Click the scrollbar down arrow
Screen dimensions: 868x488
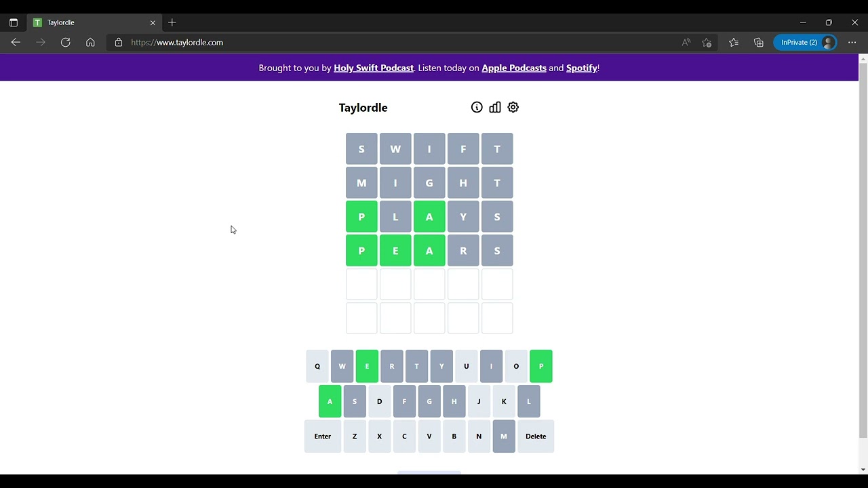click(863, 469)
